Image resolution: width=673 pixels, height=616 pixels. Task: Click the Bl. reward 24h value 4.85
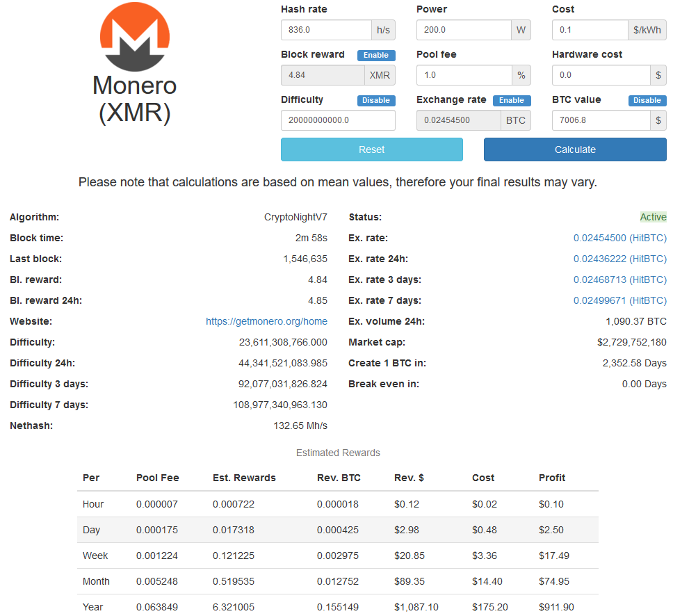(x=318, y=300)
